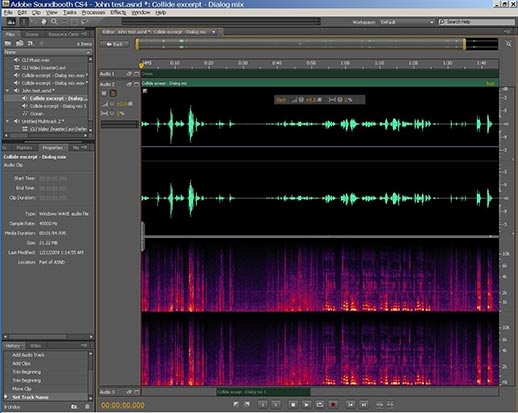Select the Lasso tool in toolbar
Image resolution: width=518 pixels, height=413 pixels.
84,22
